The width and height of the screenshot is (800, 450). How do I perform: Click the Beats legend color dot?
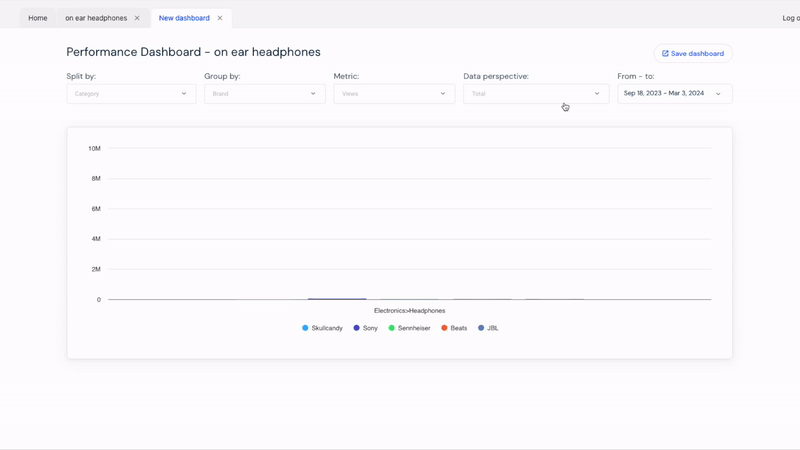[x=444, y=328]
